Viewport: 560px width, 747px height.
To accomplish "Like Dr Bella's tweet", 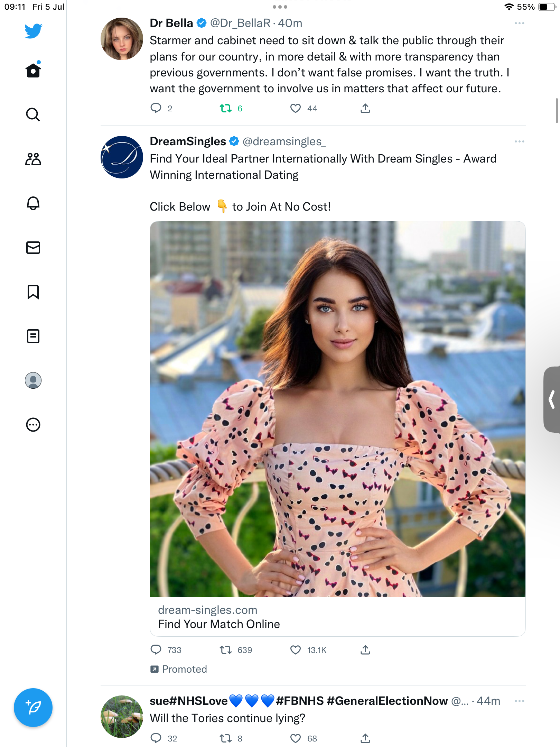I will (296, 109).
